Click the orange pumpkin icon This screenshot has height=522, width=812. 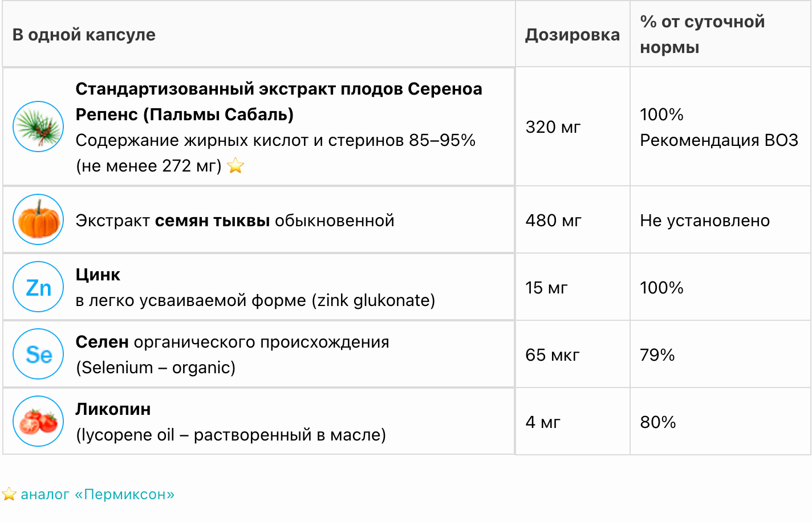tap(38, 219)
